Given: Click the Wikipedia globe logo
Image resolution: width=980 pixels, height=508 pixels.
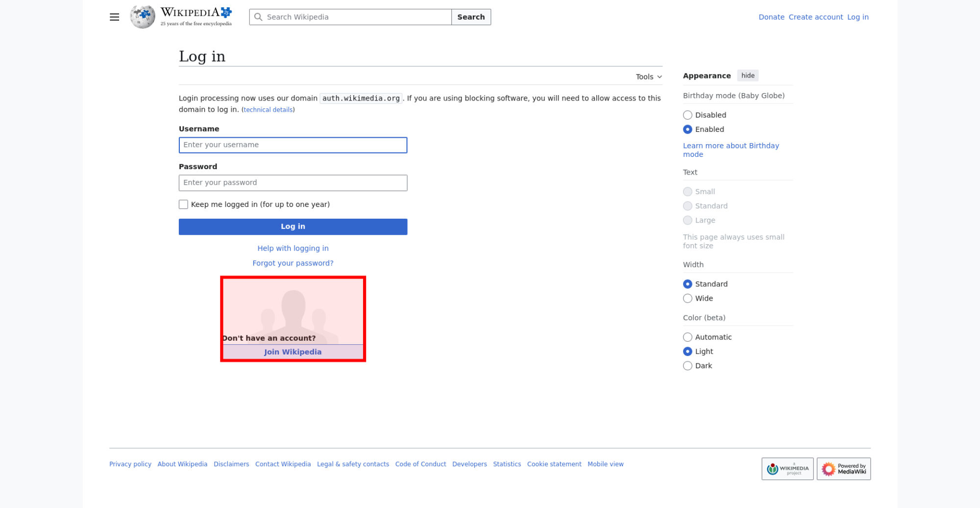Looking at the screenshot, I should [143, 17].
